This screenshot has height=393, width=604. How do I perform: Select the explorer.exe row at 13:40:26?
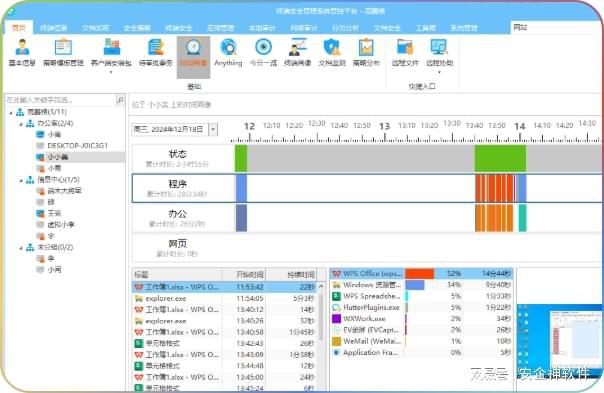click(x=225, y=321)
